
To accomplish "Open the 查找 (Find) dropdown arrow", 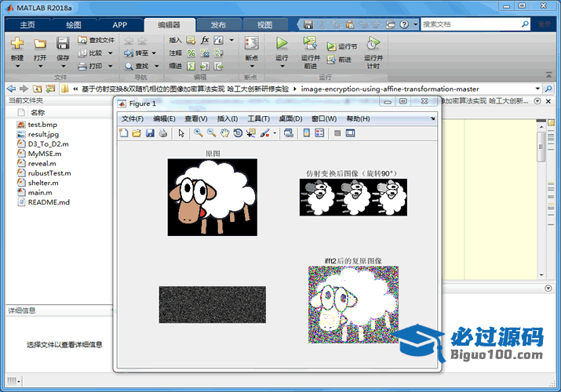I will 156,66.
